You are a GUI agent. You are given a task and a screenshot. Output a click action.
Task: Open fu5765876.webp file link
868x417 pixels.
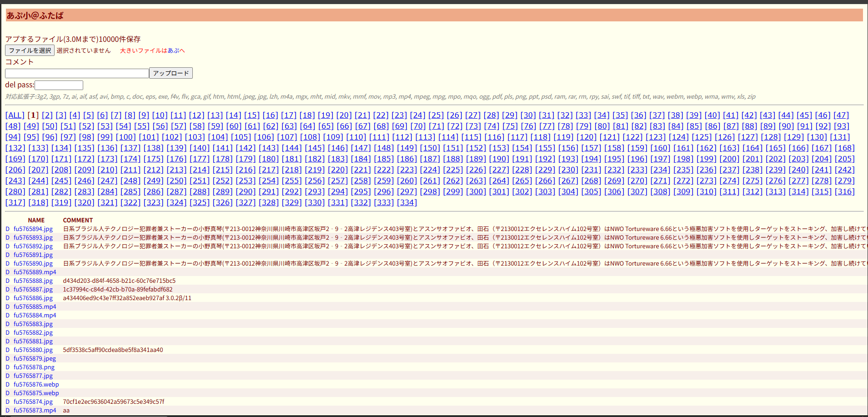point(36,385)
